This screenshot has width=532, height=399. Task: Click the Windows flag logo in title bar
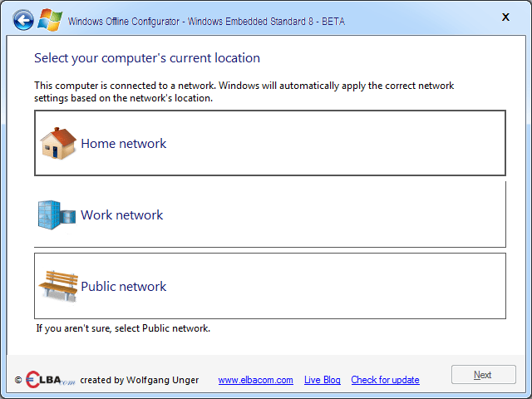pyautogui.click(x=50, y=20)
